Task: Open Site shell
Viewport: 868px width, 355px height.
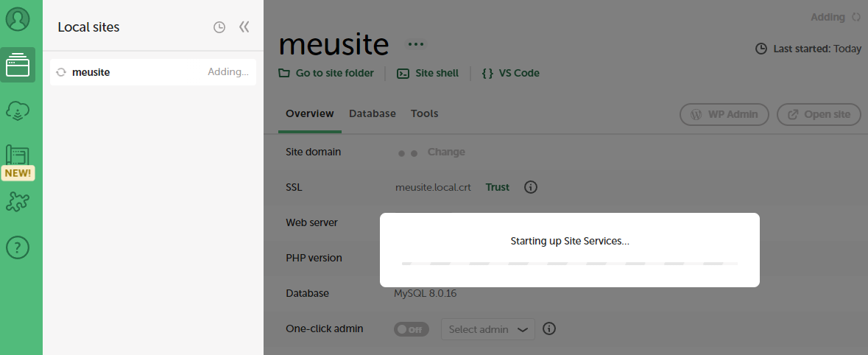Action: [428, 73]
